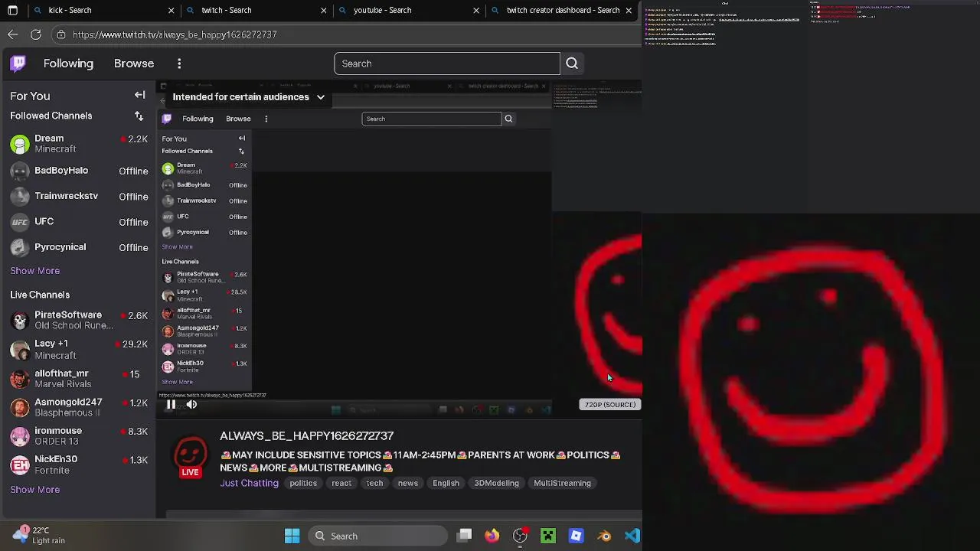Click the magnifier search button beside the search box
Screen dimensions: 980x551
tap(572, 64)
